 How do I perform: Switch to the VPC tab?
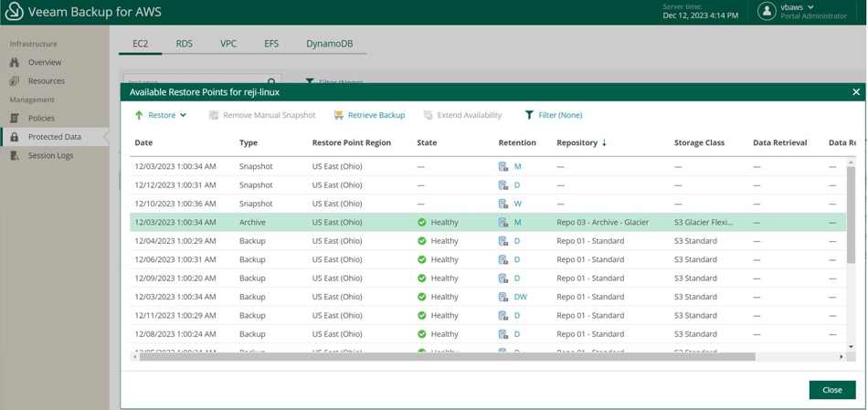coord(228,44)
